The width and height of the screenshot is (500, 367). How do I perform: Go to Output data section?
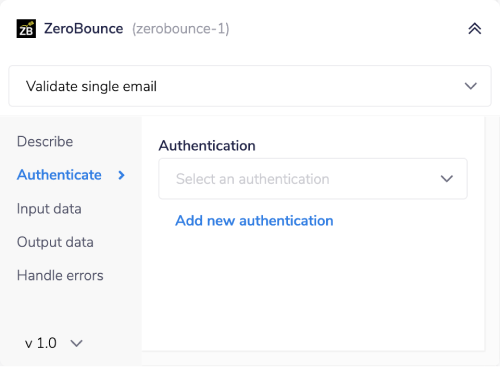point(55,242)
